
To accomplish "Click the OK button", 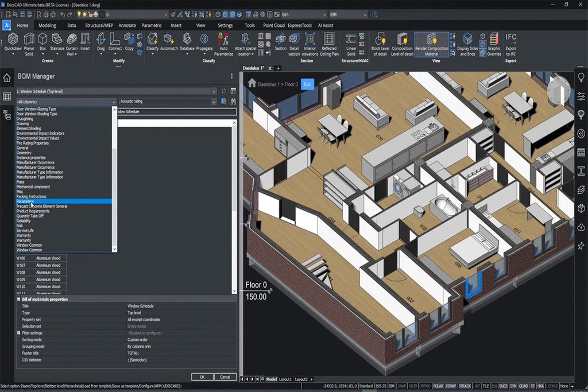I will click(202, 377).
